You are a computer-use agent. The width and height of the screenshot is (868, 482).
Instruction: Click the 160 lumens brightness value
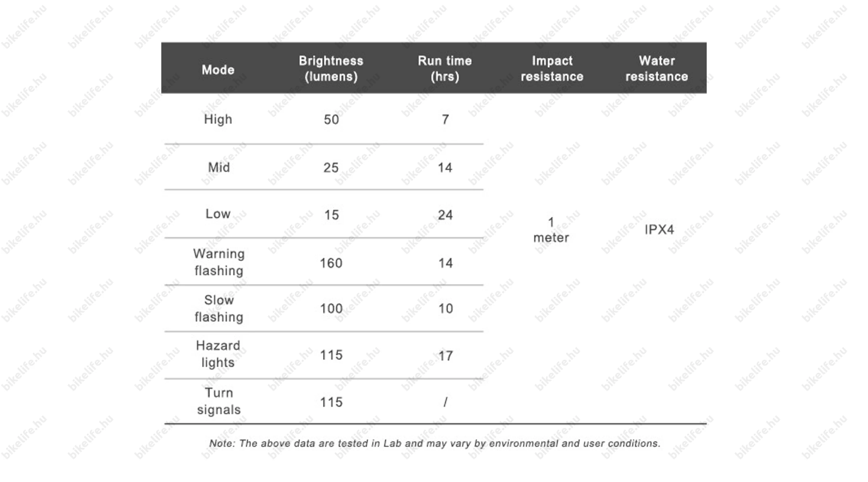tap(331, 263)
